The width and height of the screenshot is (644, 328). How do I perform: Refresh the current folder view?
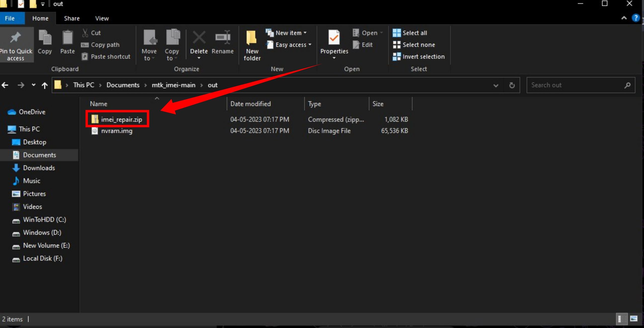click(512, 85)
